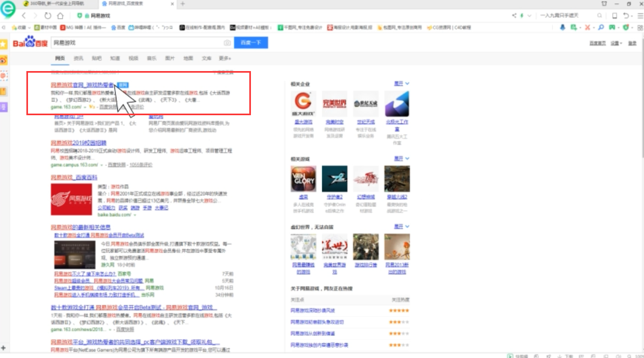
Task: Click the 登录 login link
Action: [x=633, y=43]
